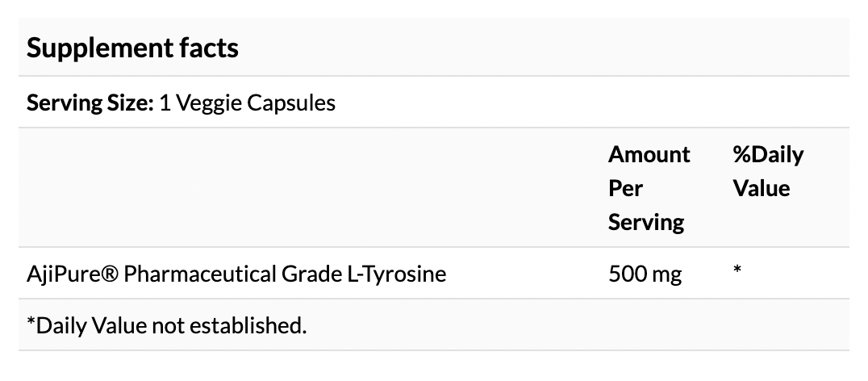This screenshot has width=868, height=381.
Task: Click the word 'AjiPure' in the ingredient name
Action: (x=63, y=274)
